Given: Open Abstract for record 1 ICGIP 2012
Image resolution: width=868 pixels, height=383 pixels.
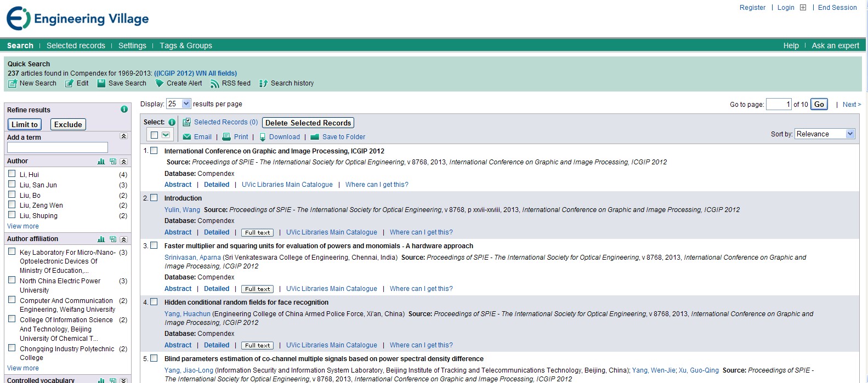Looking at the screenshot, I should (178, 185).
